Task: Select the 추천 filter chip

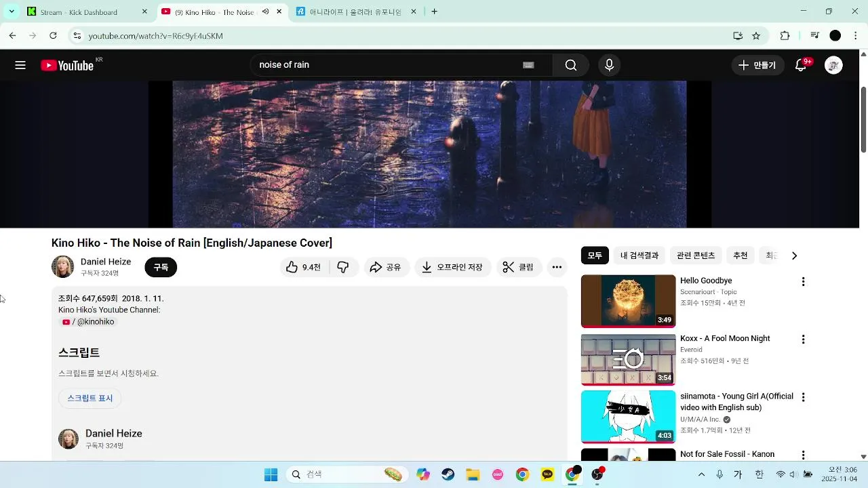Action: coord(741,256)
